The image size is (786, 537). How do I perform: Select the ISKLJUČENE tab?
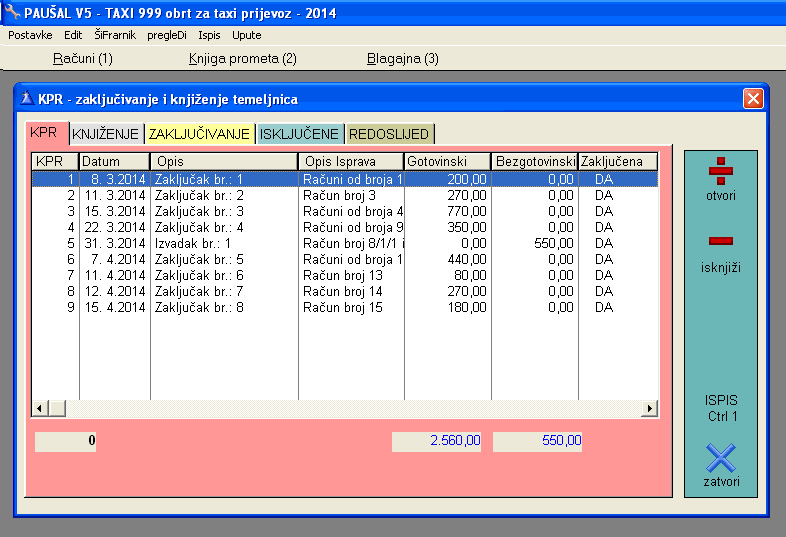click(299, 134)
